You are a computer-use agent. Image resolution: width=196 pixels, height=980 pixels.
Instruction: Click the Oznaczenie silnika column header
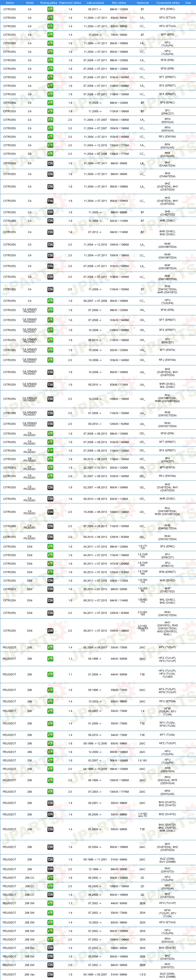click(x=168, y=3)
